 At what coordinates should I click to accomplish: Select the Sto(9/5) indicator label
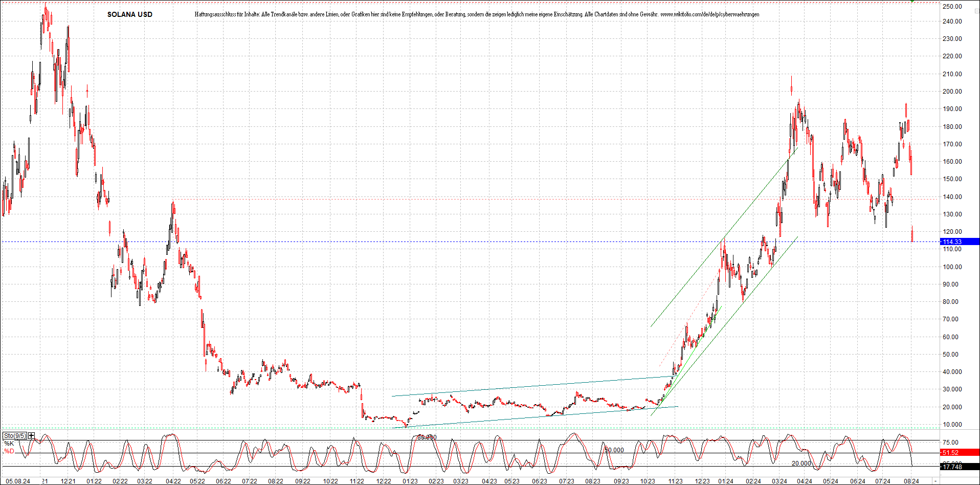(15, 436)
